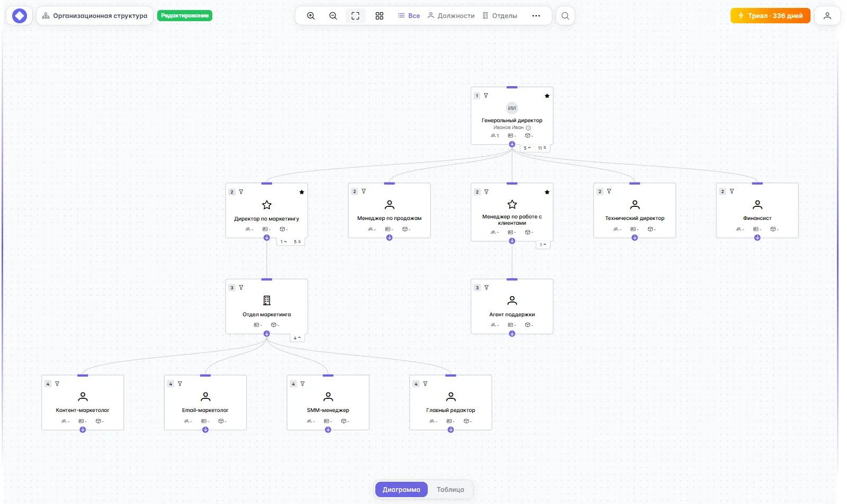Click the app logo icon in the header

pos(20,16)
